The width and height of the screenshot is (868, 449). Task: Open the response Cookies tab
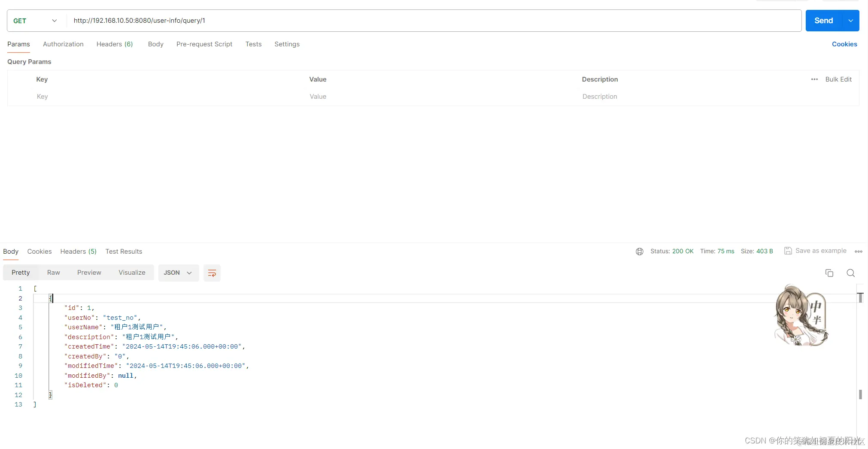39,252
